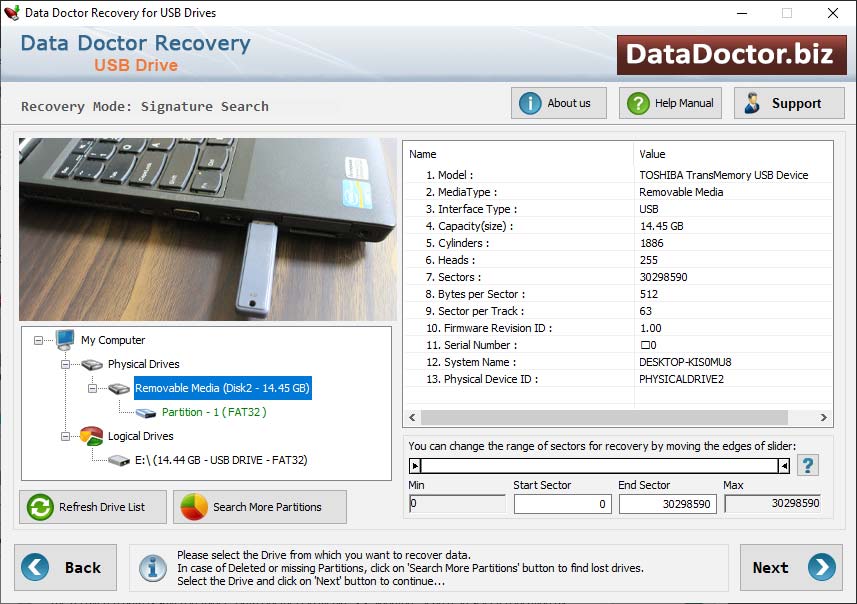857x604 pixels.
Task: Click the info icon in the bottom instruction bar
Action: click(152, 568)
